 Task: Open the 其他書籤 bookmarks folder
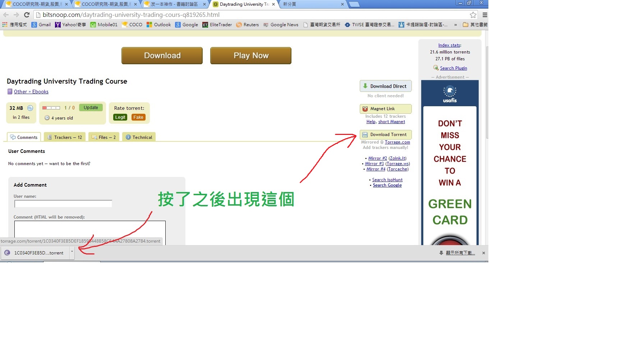[475, 25]
